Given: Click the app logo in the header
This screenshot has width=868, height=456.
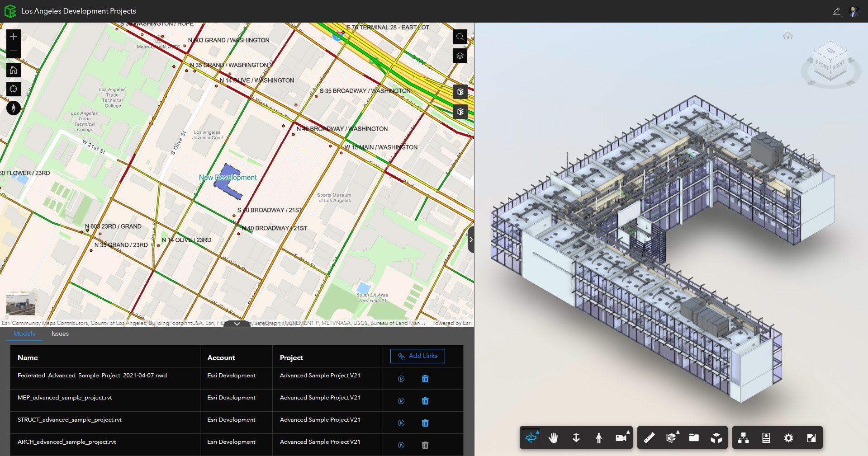Looking at the screenshot, I should [10, 11].
